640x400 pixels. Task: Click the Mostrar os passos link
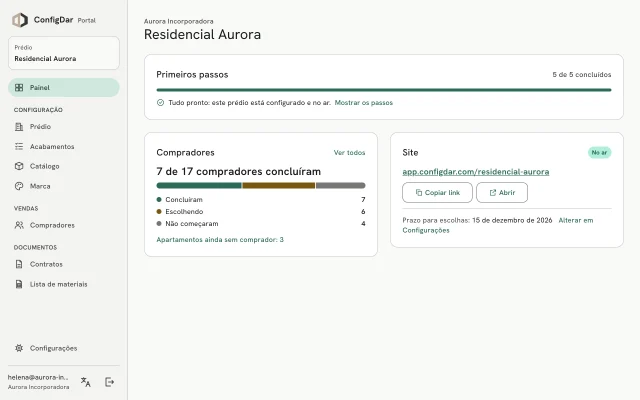pos(364,103)
